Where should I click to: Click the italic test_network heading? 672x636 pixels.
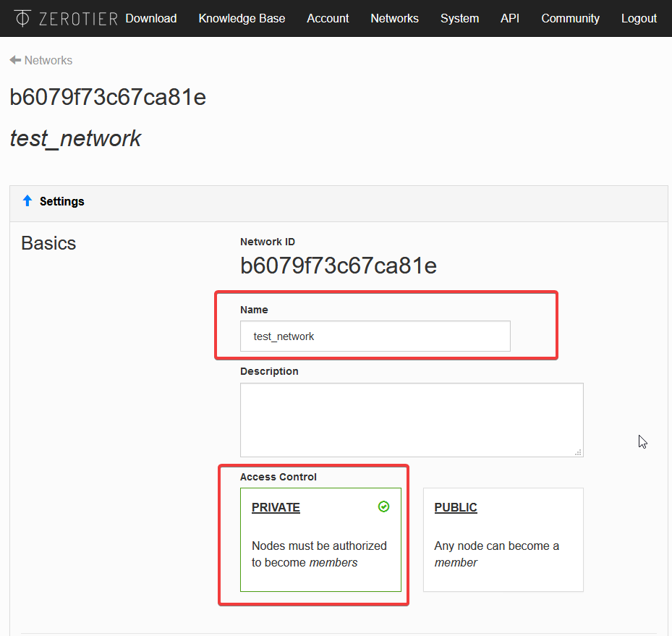[75, 138]
